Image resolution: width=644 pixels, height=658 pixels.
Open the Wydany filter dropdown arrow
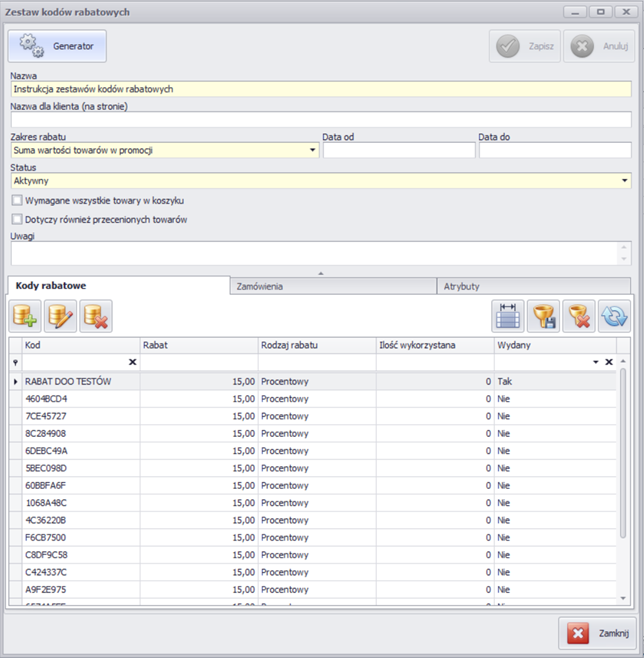[x=596, y=362]
